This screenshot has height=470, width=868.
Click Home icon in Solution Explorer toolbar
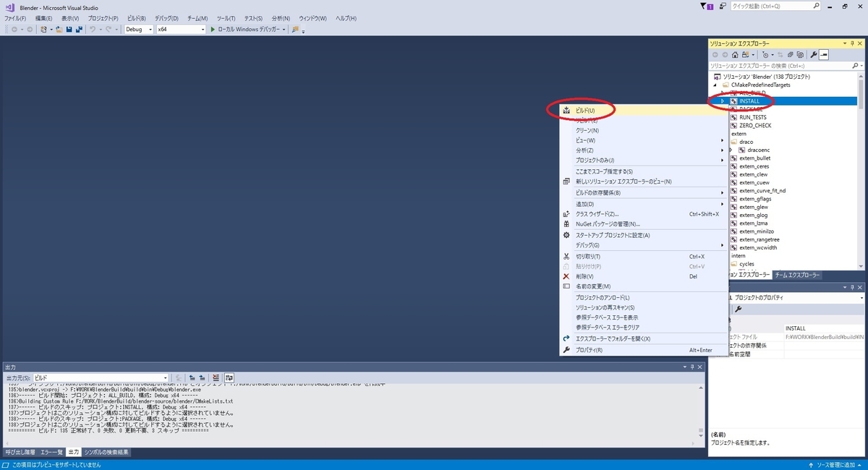coord(736,54)
